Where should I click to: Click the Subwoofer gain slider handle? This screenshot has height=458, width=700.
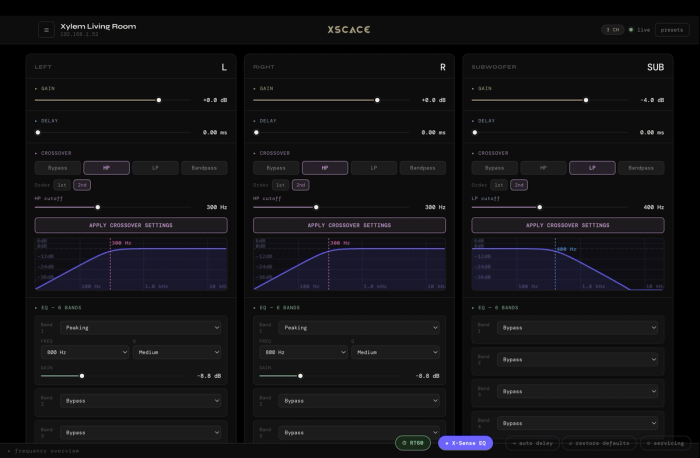click(x=586, y=100)
